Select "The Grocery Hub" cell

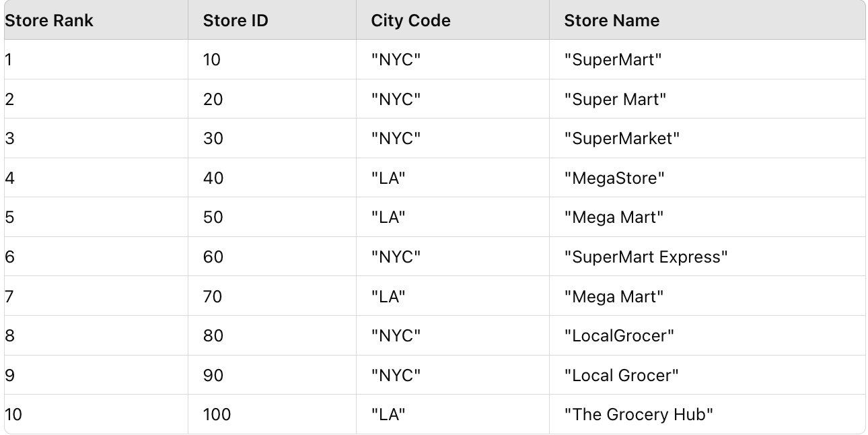639,415
